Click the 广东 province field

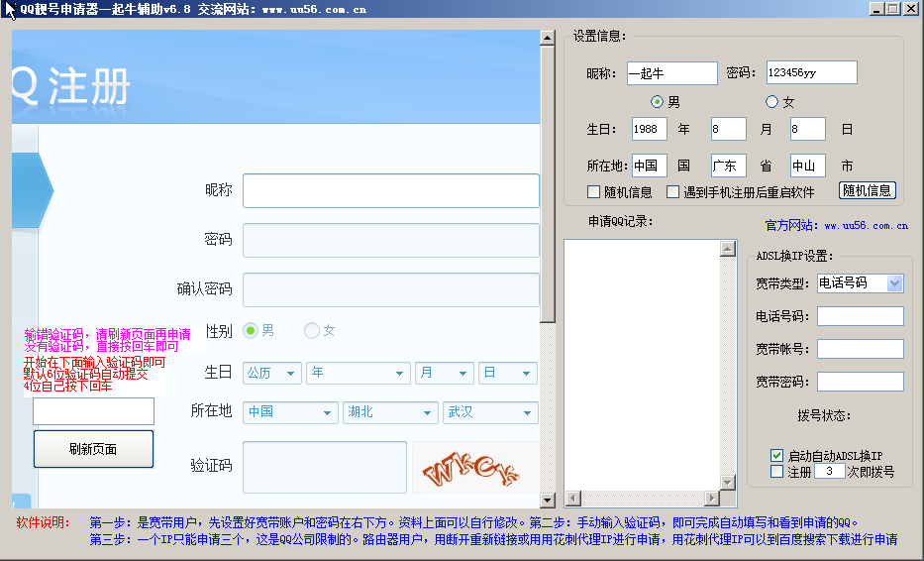pos(728,166)
